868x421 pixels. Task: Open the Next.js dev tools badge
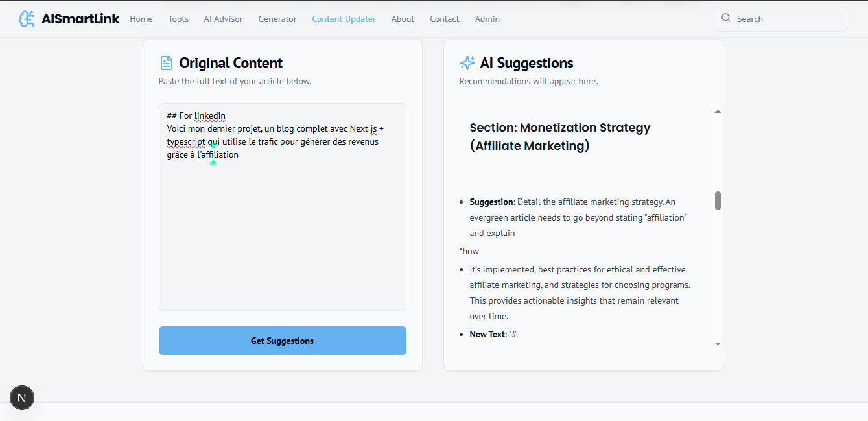coord(22,398)
